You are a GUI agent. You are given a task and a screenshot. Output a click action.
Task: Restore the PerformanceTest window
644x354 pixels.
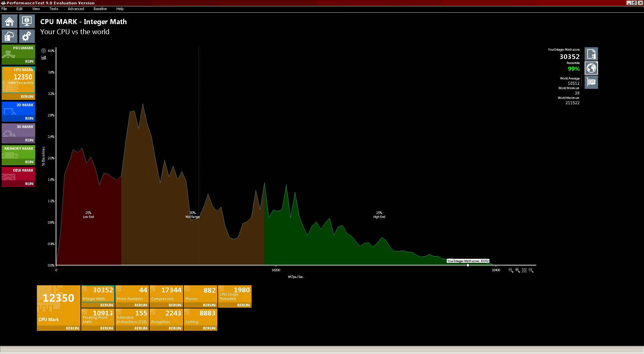click(634, 3)
